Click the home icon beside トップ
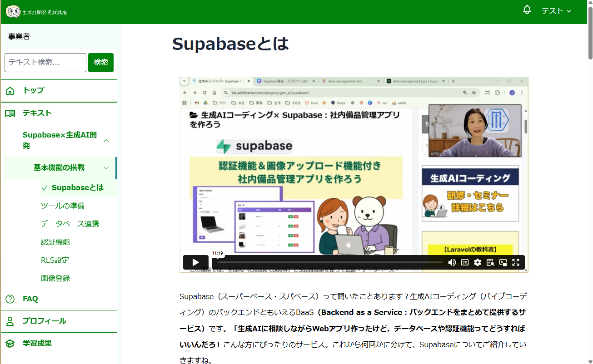 (10, 90)
